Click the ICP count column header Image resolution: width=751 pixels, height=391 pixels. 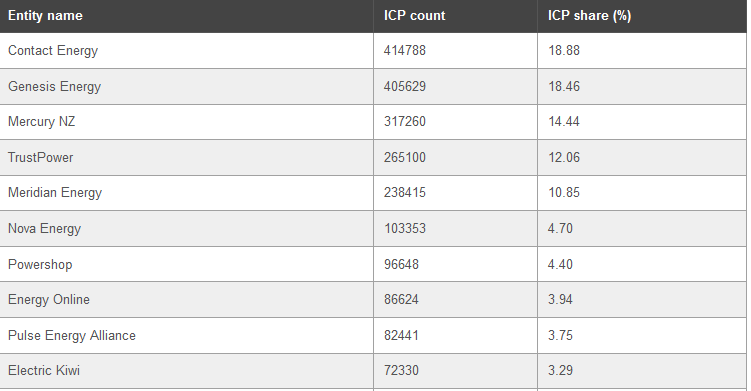pyautogui.click(x=414, y=15)
